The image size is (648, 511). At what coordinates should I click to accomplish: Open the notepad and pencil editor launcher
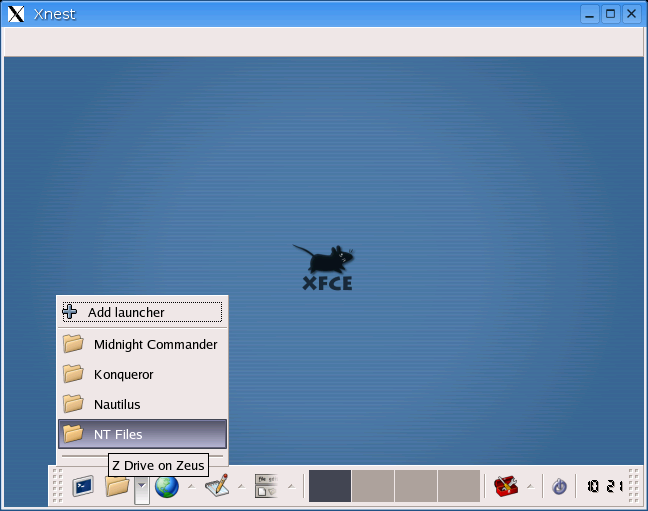coord(217,486)
